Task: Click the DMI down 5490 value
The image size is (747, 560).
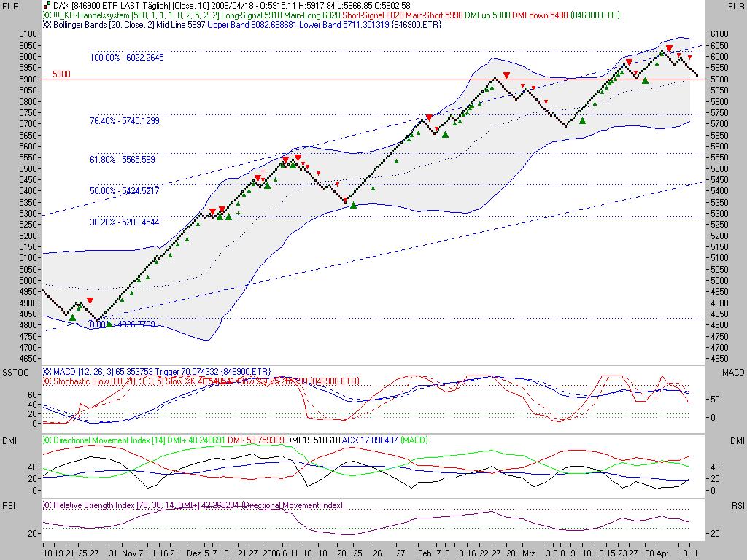Action: tap(540, 15)
